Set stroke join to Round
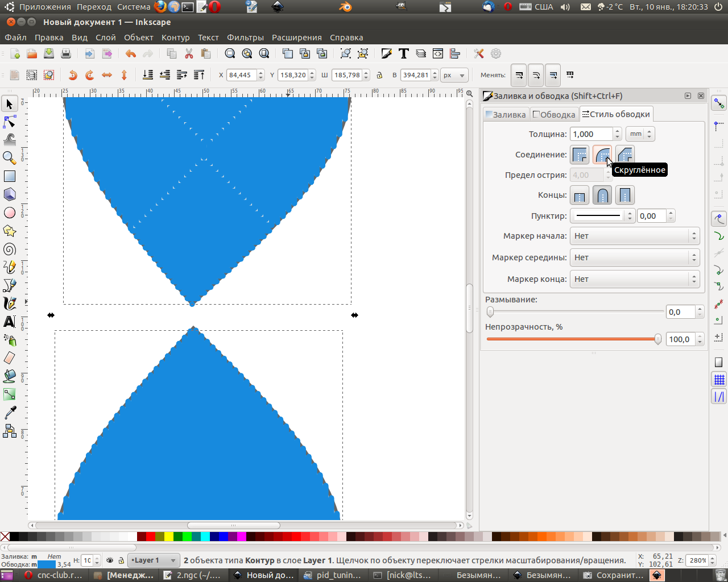Screen dimensions: 728x582 click(x=602, y=155)
